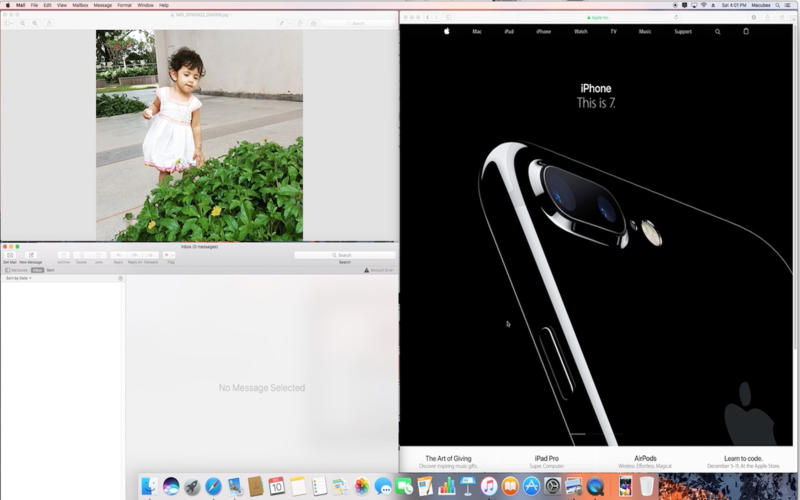
Task: Open the AirPods promo link
Action: click(645, 459)
